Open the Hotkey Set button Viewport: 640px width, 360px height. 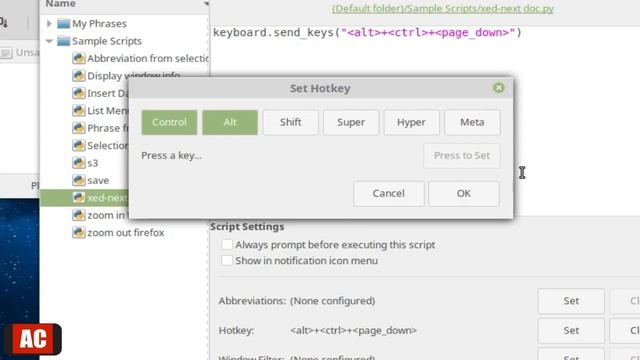tap(571, 331)
